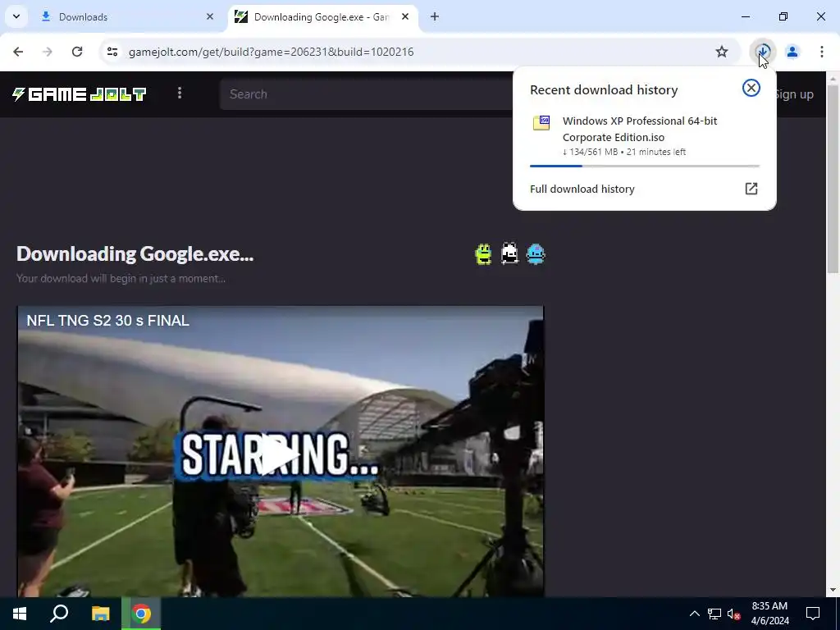Click the blue pixel mascot character
This screenshot has width=840, height=630.
click(x=536, y=254)
